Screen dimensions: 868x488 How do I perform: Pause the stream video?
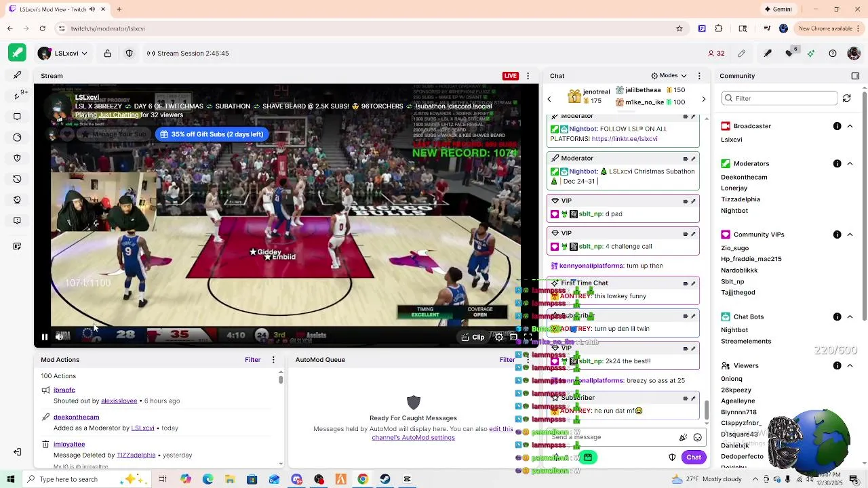(45, 337)
